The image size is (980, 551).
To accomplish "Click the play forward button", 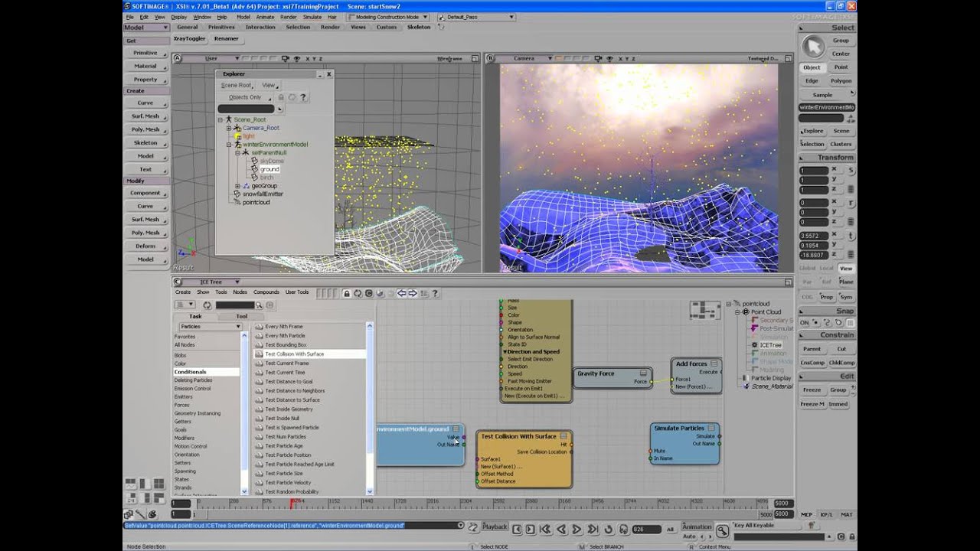I will (577, 529).
